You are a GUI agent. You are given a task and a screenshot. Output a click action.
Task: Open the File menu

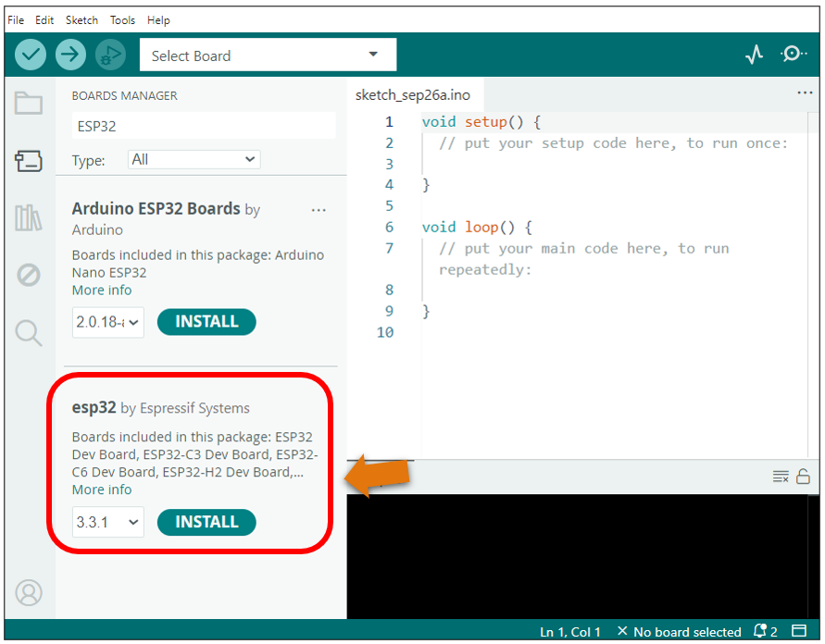coord(16,20)
